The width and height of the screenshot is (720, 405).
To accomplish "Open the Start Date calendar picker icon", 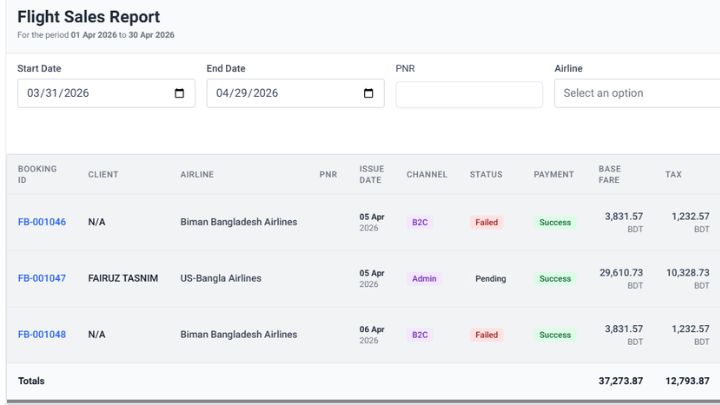I will click(179, 94).
